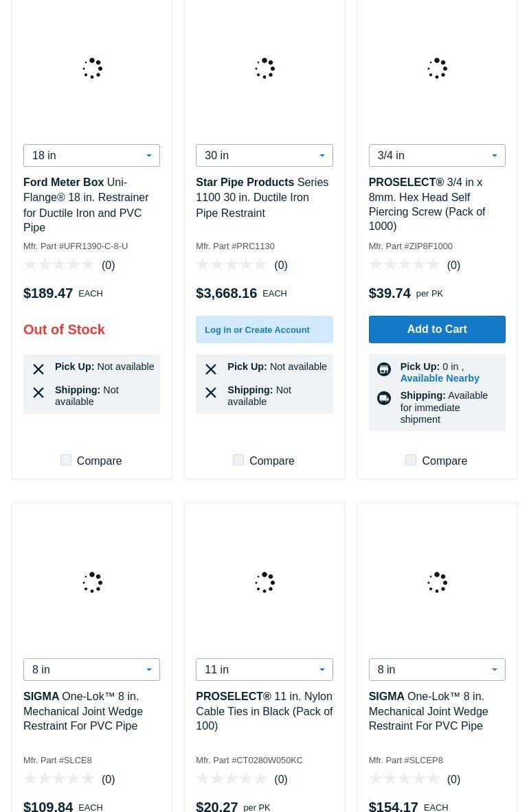The width and height of the screenshot is (529, 812).
Task: Click star rating for PROSELECT hex screw
Action: [404, 265]
